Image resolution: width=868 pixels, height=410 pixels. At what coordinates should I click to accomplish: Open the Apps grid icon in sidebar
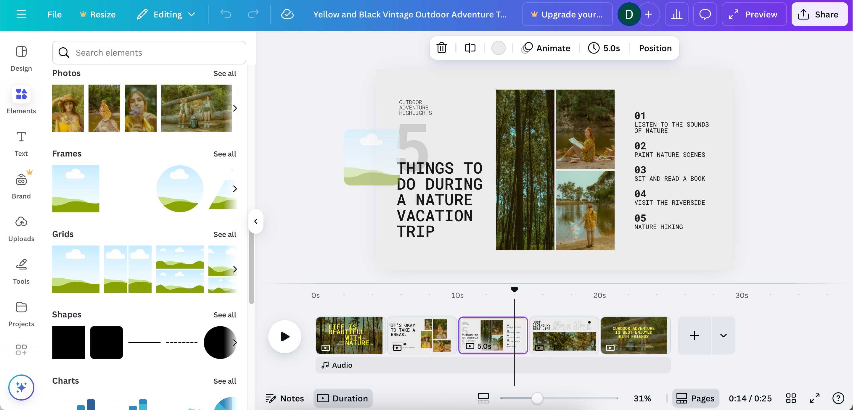21,350
